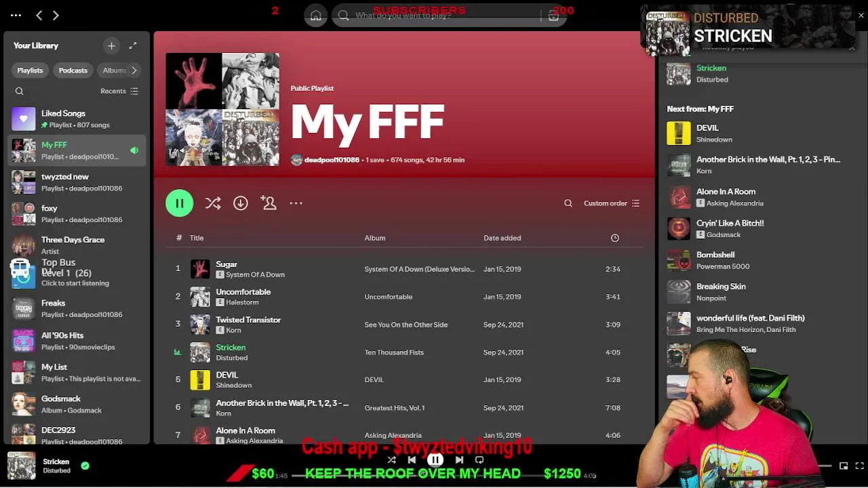
Task: Open Liked Songs playlist
Action: coord(78,119)
